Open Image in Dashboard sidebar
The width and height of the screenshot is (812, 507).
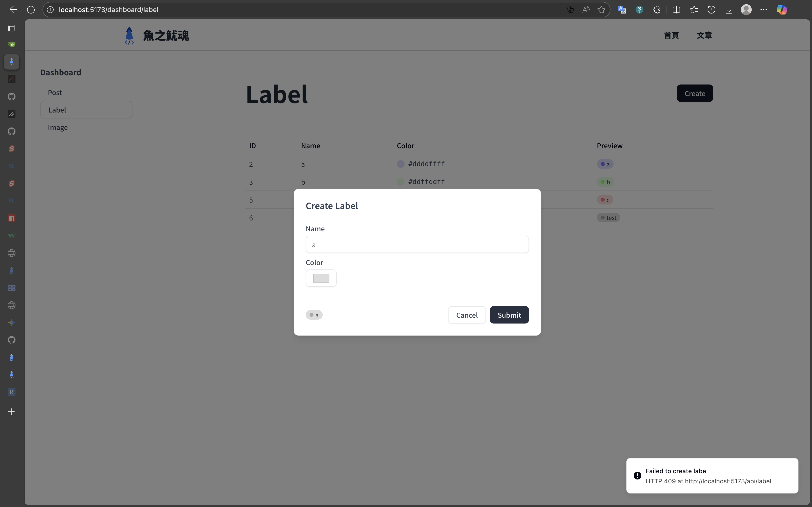pos(58,127)
